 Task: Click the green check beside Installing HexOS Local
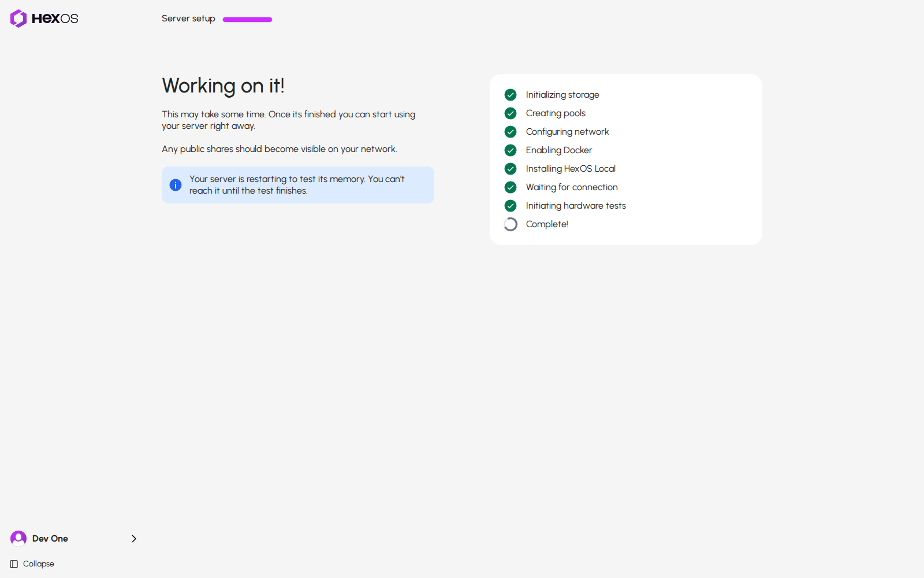point(511,169)
